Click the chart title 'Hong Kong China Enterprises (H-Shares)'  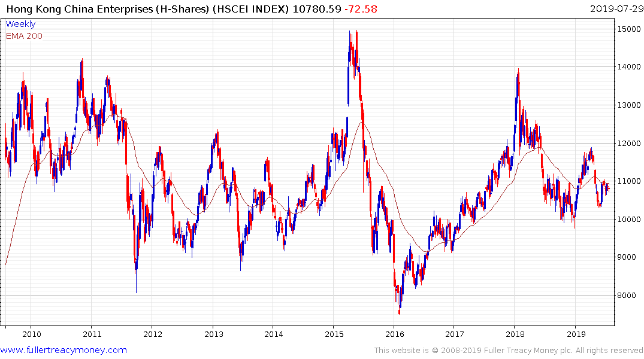[x=108, y=9]
